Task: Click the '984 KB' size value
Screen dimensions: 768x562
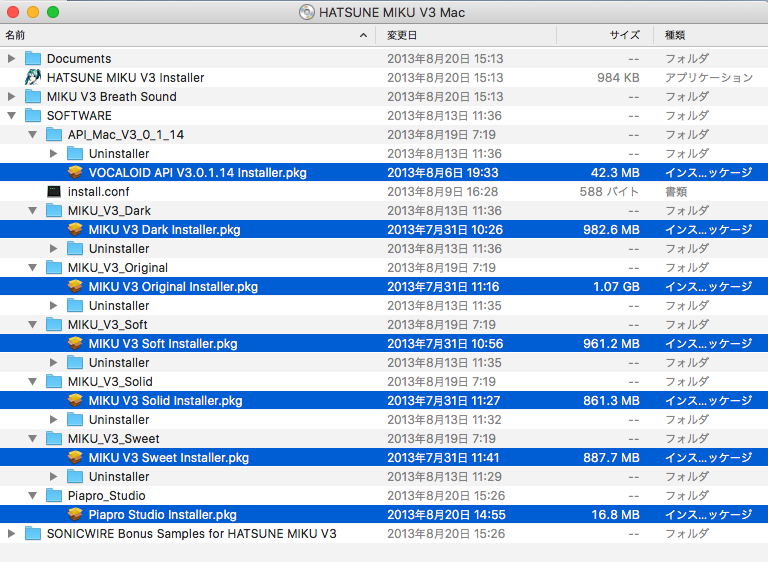Action: (618, 77)
